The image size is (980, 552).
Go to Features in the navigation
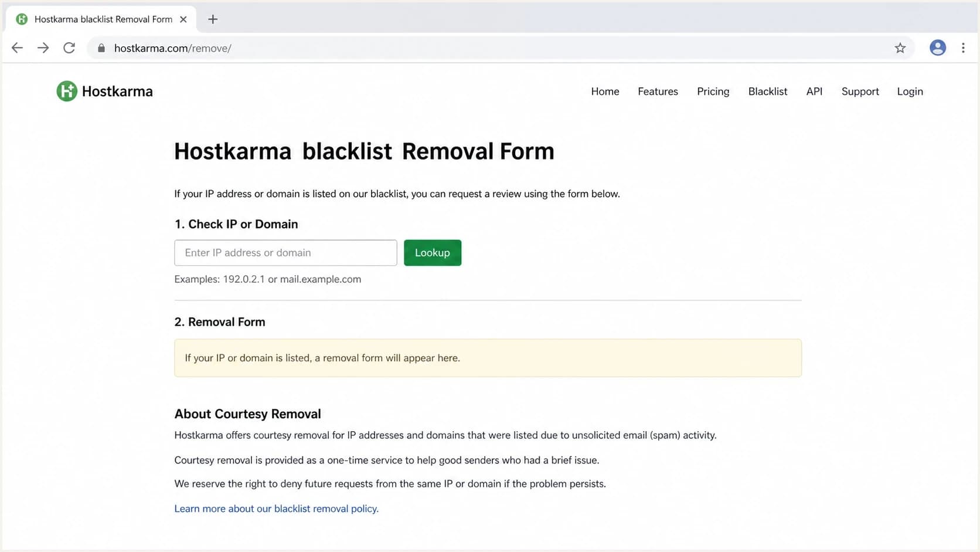tap(658, 92)
